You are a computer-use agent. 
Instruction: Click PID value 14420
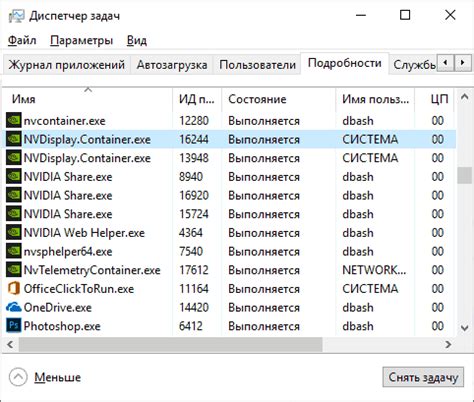point(194,307)
